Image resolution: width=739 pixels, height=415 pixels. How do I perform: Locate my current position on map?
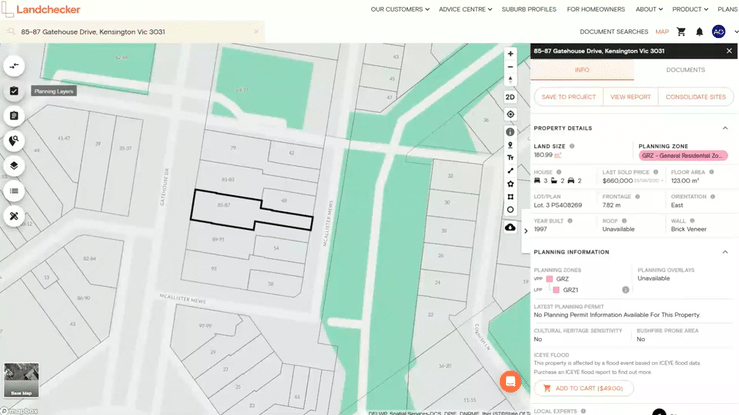coord(510,114)
